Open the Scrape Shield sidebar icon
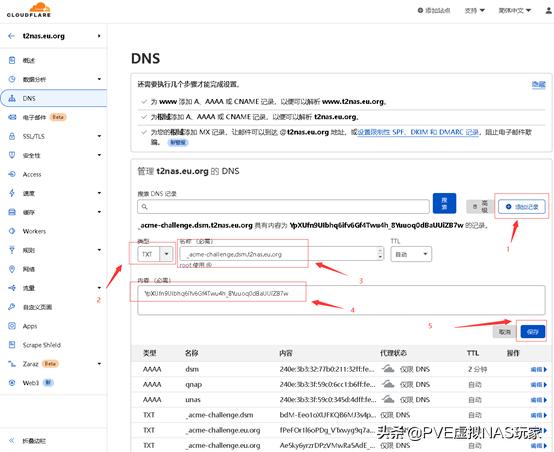554x452 pixels. pyautogui.click(x=12, y=345)
